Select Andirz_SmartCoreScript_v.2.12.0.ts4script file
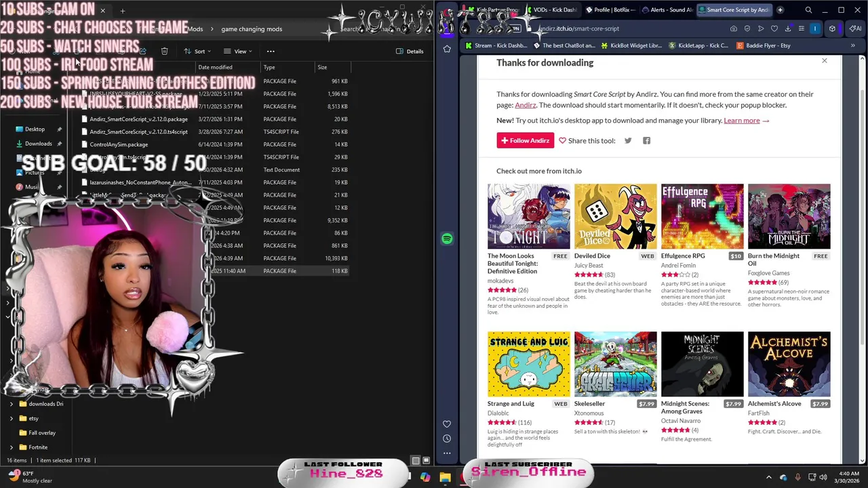Image resolution: width=868 pixels, height=488 pixels. (x=214, y=131)
